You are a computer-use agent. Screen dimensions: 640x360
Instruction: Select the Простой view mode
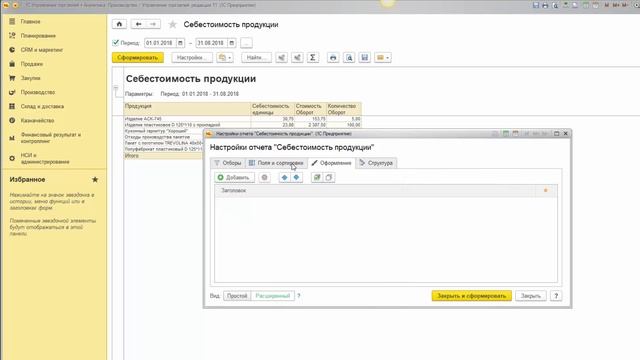point(237,296)
